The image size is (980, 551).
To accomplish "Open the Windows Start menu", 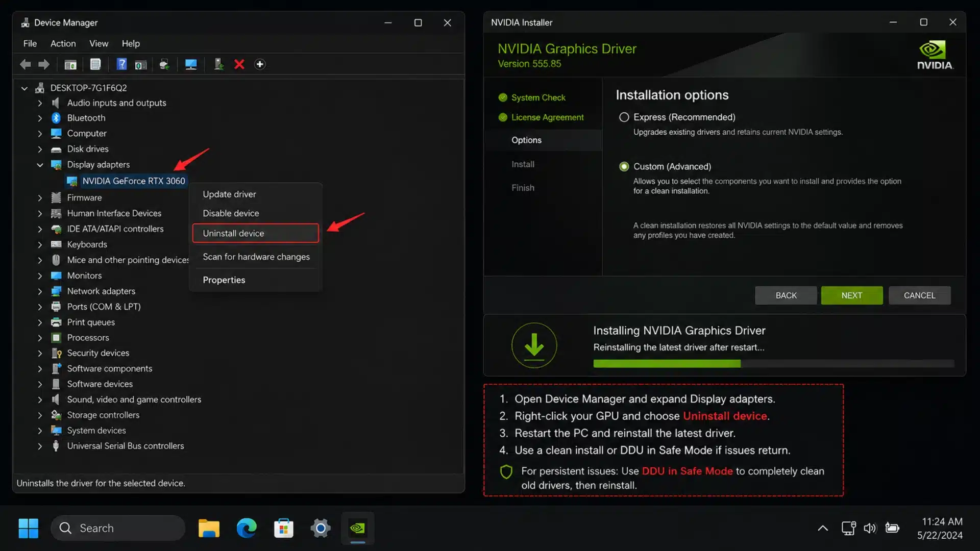I will pos(29,528).
